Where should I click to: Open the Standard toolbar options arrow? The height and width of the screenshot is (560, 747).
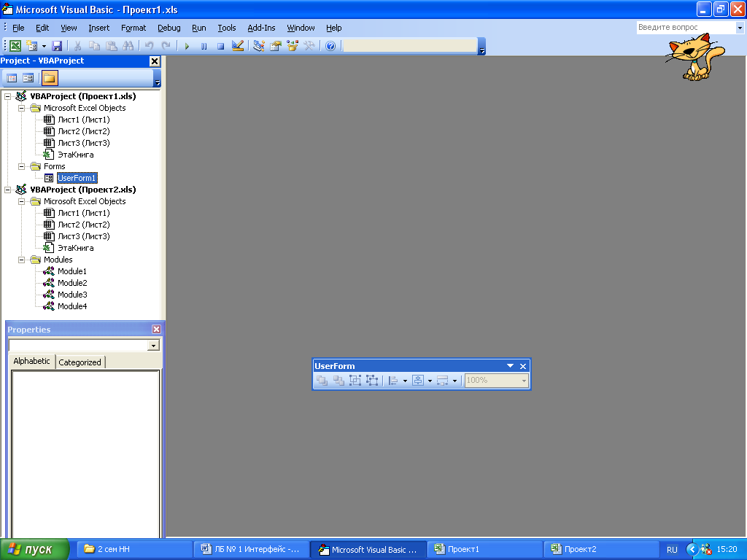coord(481,47)
